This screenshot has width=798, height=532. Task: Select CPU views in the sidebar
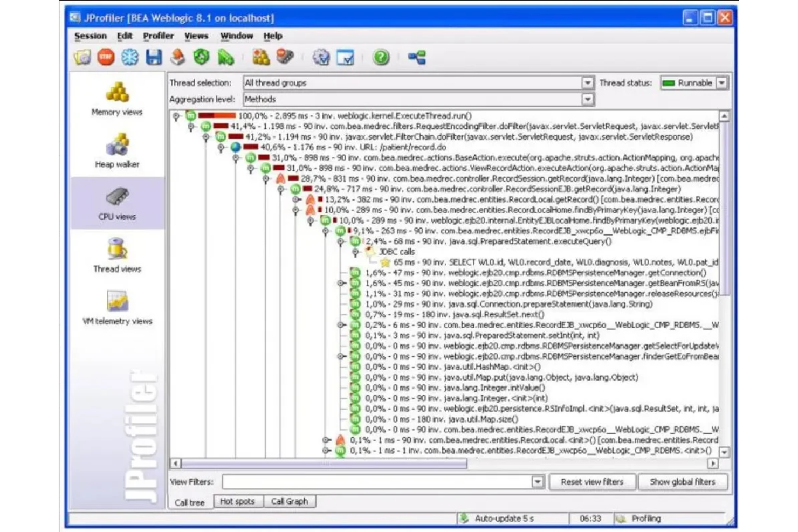[x=116, y=204]
